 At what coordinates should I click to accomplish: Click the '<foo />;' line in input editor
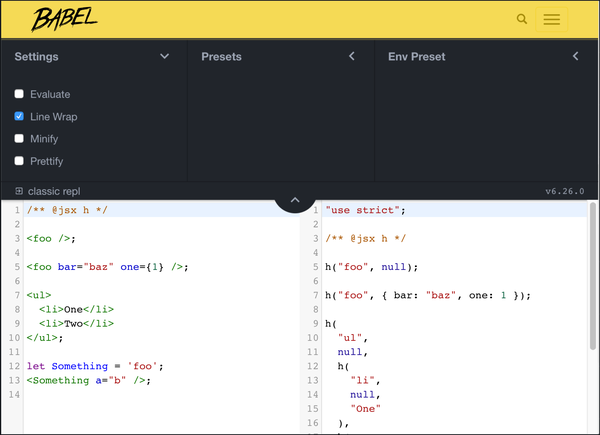[x=51, y=239]
